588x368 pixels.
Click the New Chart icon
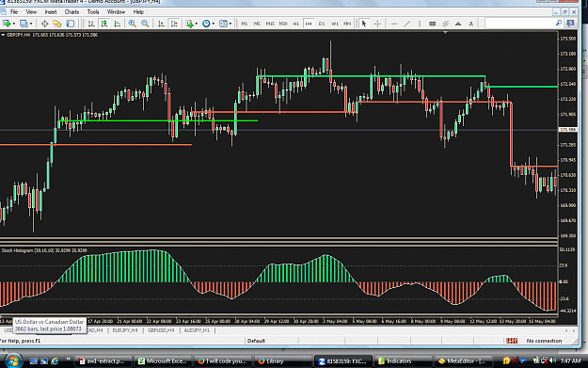pyautogui.click(x=7, y=24)
